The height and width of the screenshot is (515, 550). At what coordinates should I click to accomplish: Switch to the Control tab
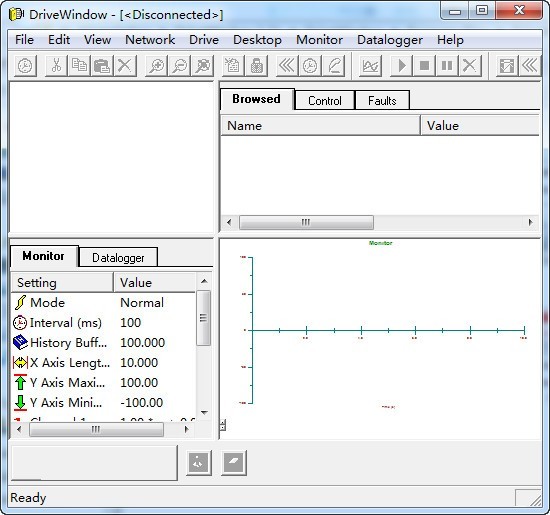[x=324, y=101]
